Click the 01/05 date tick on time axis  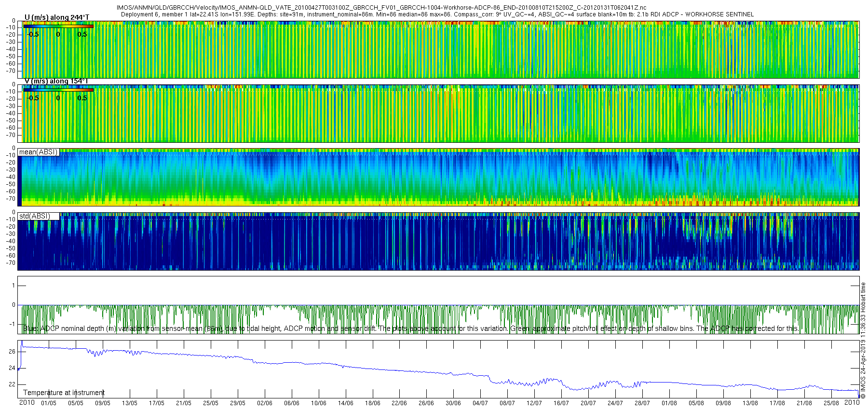(x=48, y=403)
